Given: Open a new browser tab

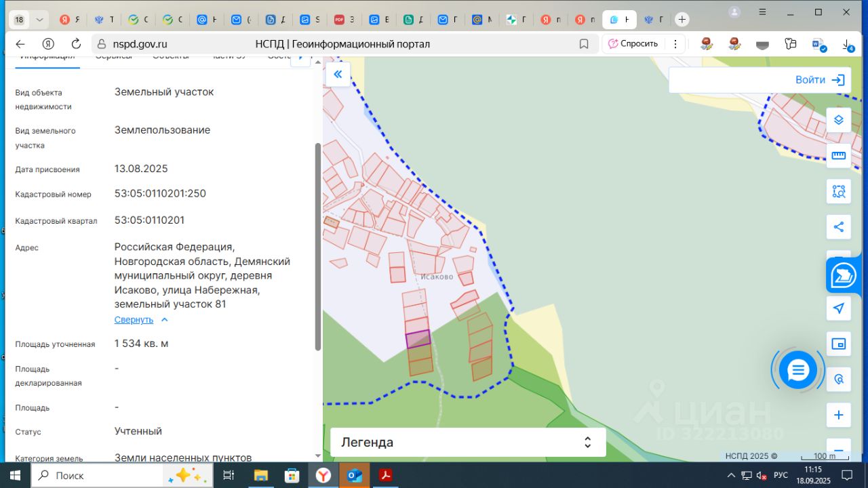Looking at the screenshot, I should 682,20.
